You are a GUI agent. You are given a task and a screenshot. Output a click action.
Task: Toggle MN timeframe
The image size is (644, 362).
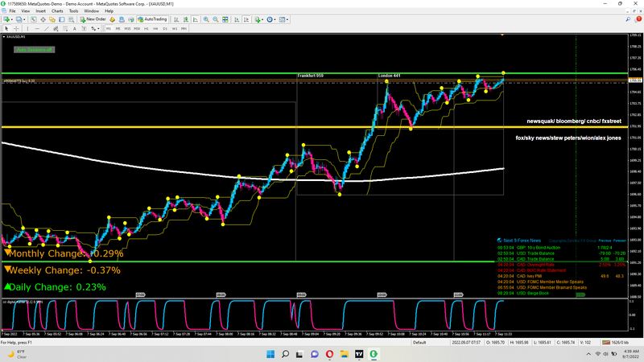coord(184,29)
